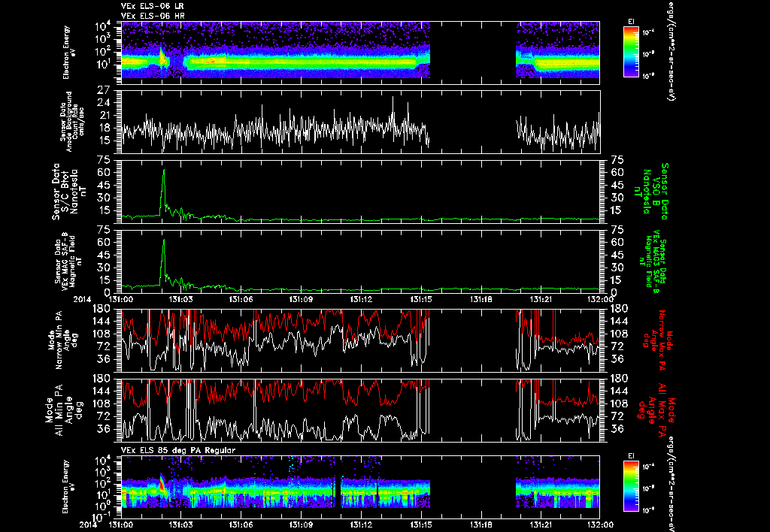Click the "21" tick label on the count rate axis

(104, 115)
